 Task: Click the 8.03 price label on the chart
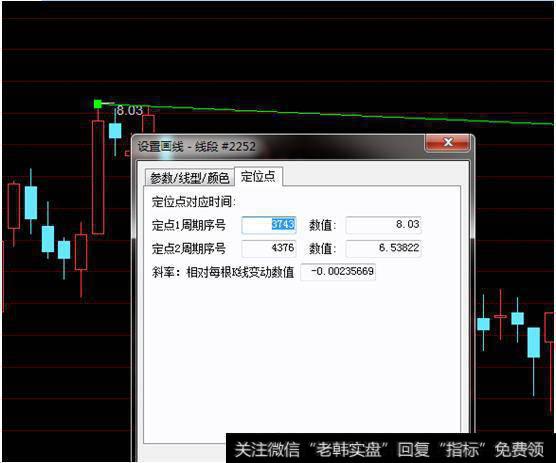(x=130, y=111)
